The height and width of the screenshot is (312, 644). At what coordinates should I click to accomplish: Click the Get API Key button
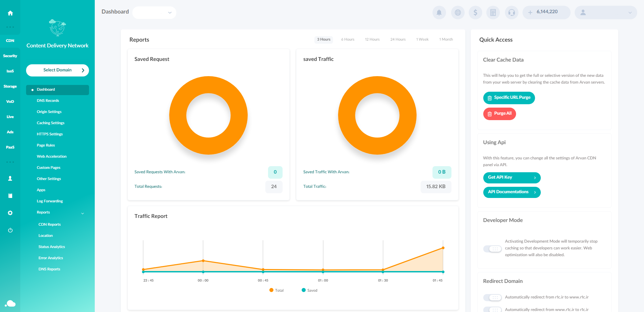[x=511, y=178]
